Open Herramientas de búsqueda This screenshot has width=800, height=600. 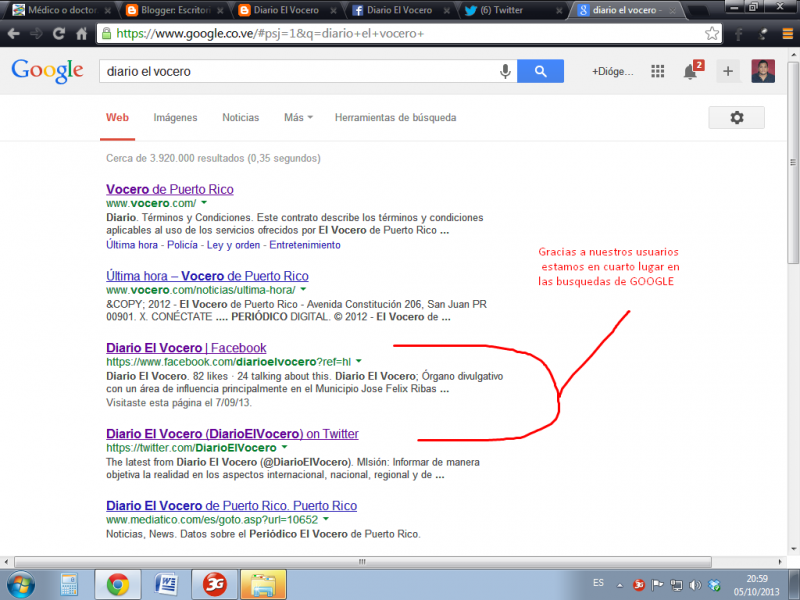click(x=395, y=117)
